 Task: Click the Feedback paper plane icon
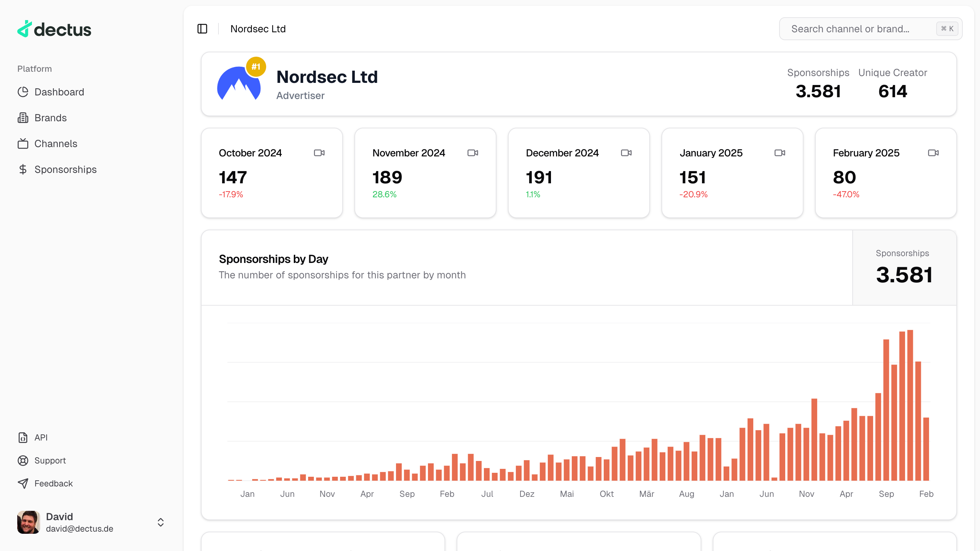point(23,483)
